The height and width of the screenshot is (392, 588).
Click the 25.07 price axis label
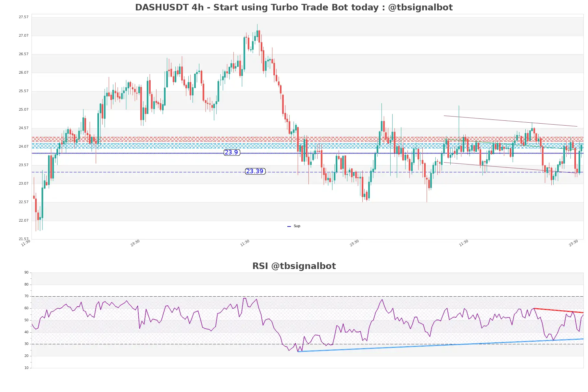(23, 109)
